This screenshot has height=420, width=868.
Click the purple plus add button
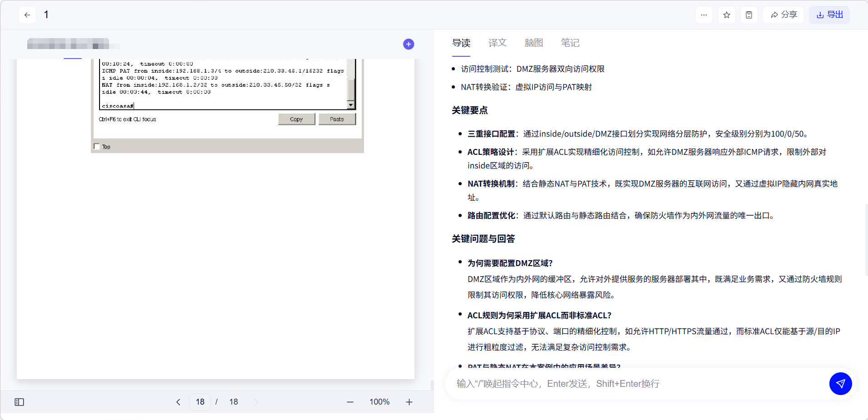pos(408,44)
